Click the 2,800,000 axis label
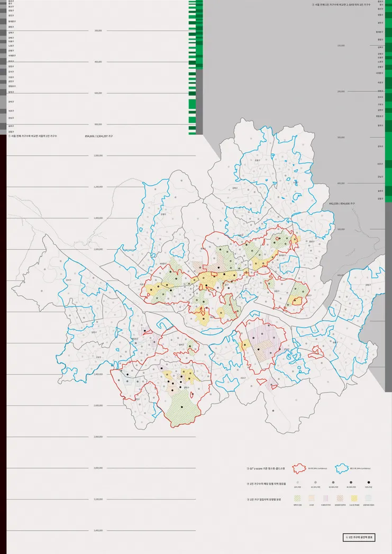 pyautogui.click(x=98, y=437)
